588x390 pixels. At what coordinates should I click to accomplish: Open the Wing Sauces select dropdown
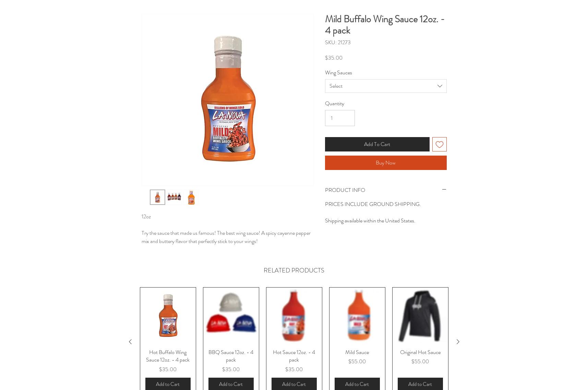(x=386, y=86)
